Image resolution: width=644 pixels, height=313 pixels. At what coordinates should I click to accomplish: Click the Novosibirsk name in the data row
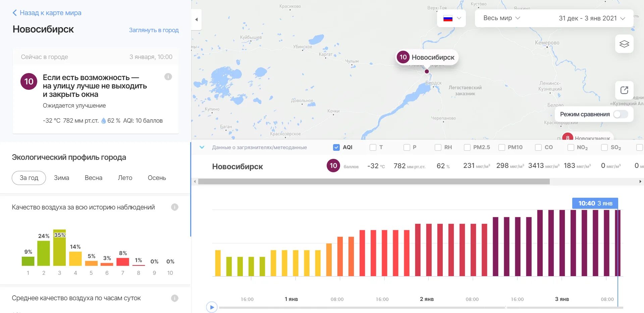pos(237,167)
